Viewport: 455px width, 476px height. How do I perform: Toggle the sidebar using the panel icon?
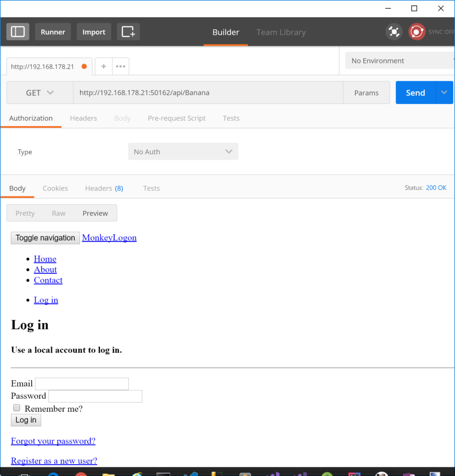click(17, 32)
